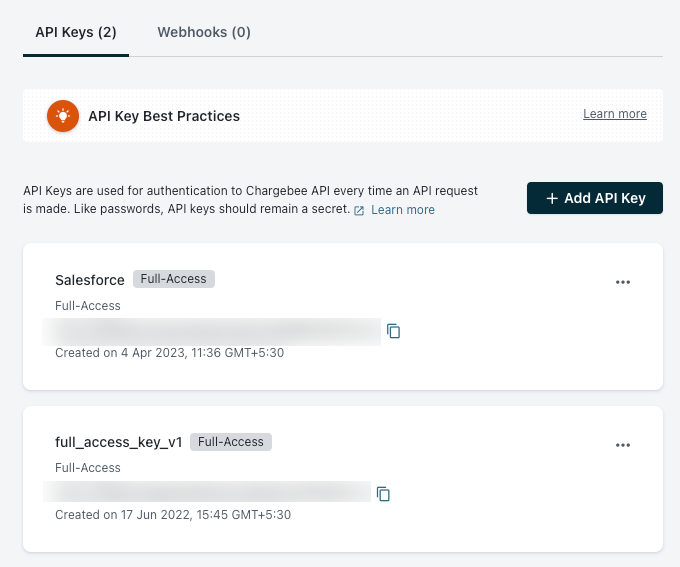Open Learn more in Best Practices banner

[614, 114]
